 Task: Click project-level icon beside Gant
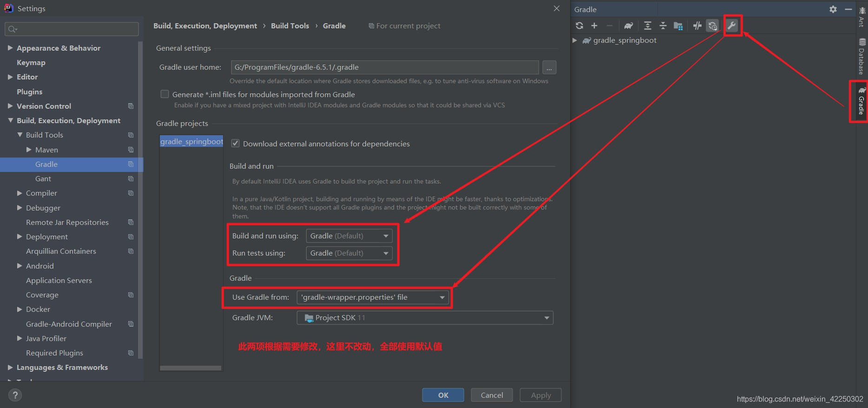point(131,178)
